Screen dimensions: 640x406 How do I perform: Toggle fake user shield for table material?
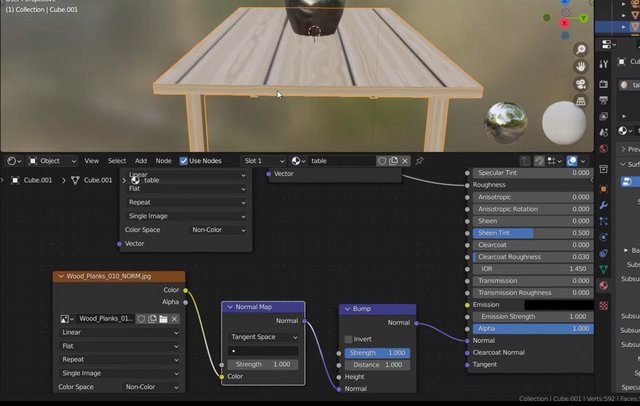(381, 160)
